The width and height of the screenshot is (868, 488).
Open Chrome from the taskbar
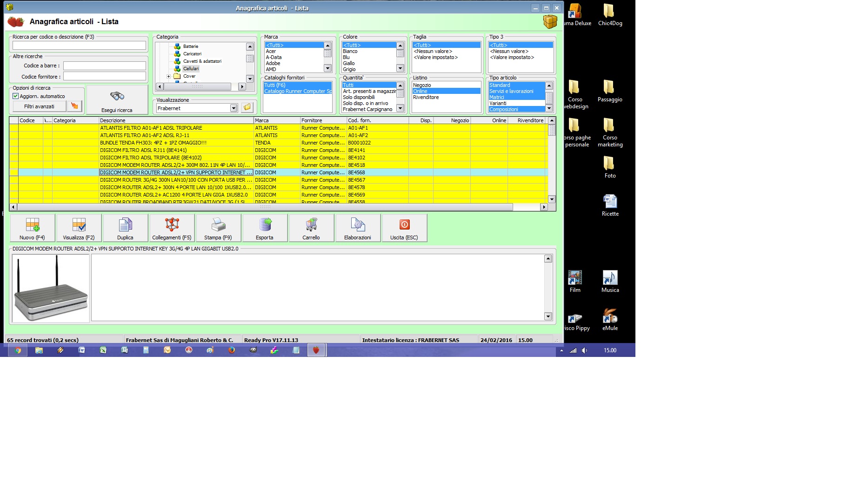pos(18,350)
